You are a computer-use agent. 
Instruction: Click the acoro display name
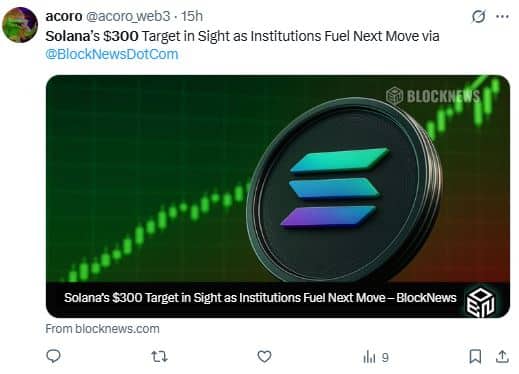tap(64, 16)
